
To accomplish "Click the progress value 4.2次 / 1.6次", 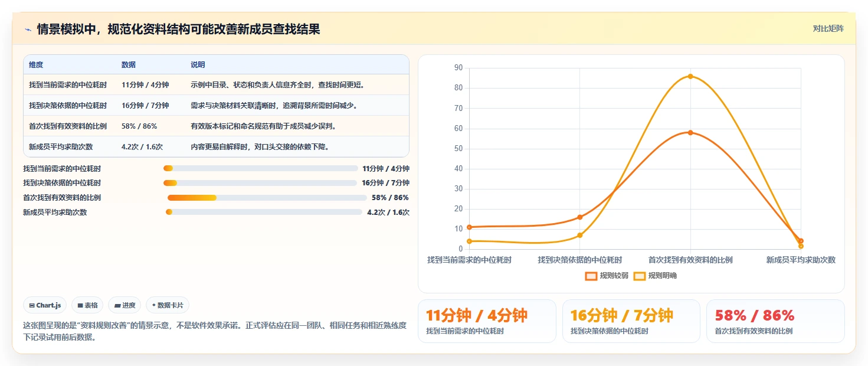I will (388, 212).
